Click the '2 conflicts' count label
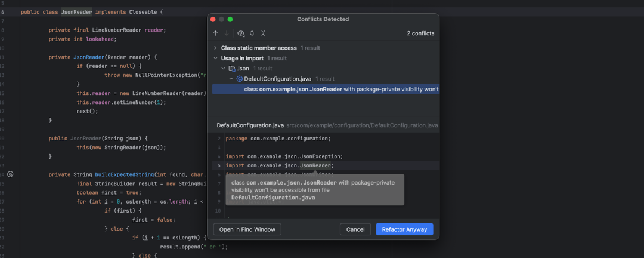Image resolution: width=644 pixels, height=258 pixels. pyautogui.click(x=420, y=33)
